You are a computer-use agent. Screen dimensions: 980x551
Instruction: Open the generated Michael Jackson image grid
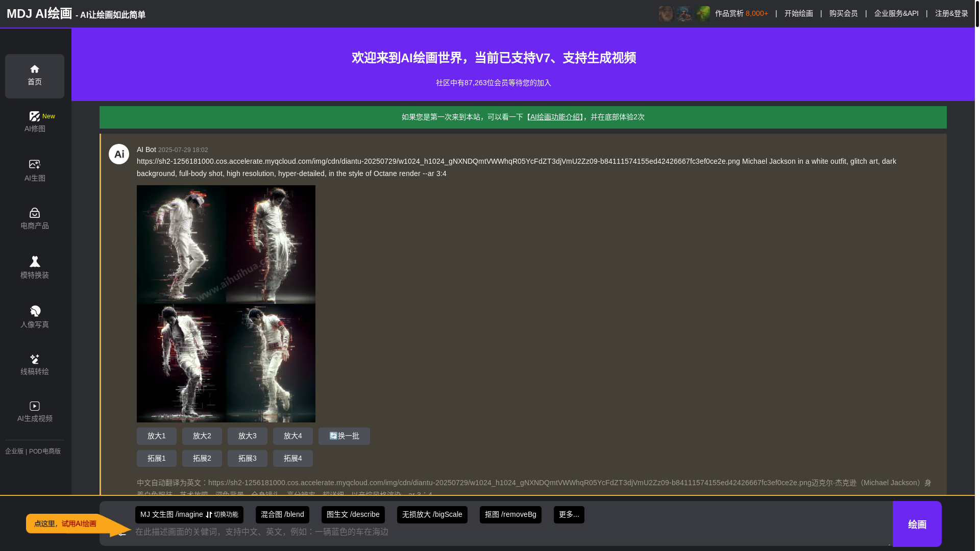[226, 304]
